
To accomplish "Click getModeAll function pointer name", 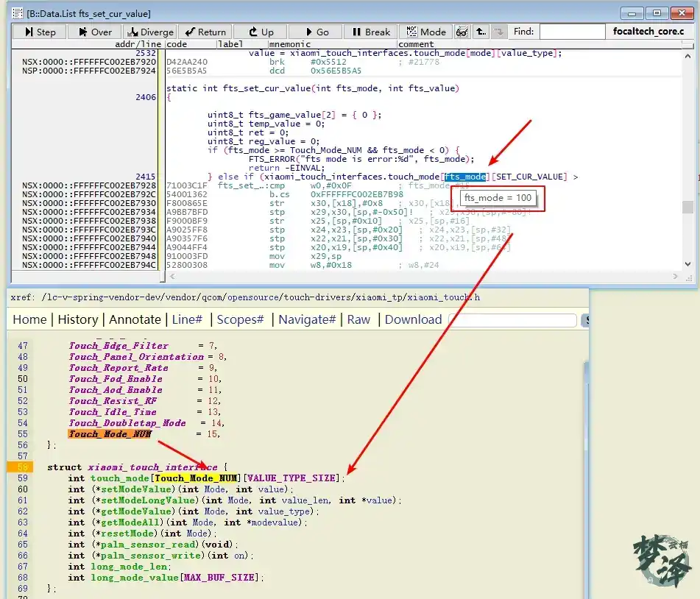I will point(130,522).
